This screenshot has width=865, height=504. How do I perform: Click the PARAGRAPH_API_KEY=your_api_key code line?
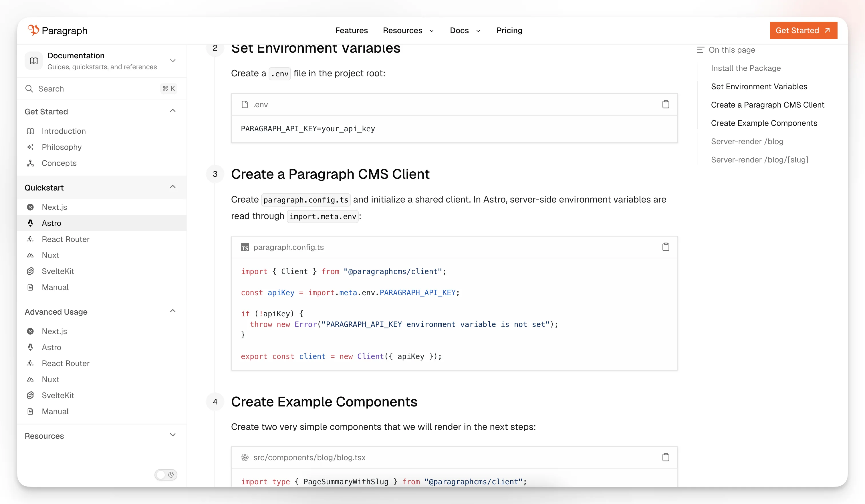coord(308,129)
